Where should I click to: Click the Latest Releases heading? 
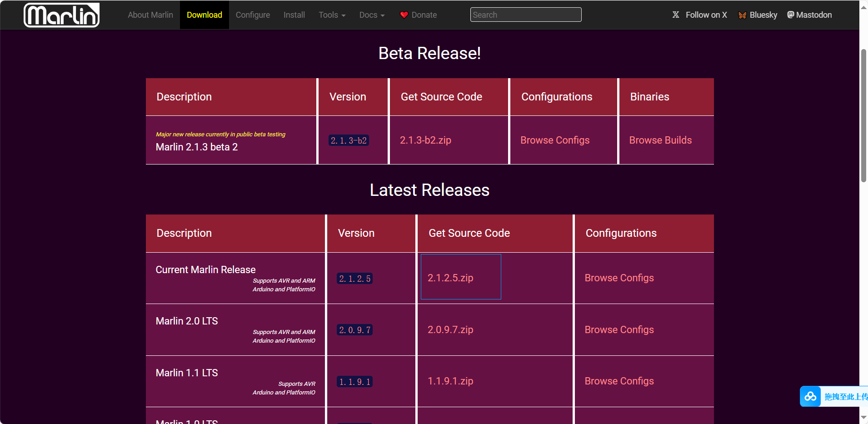point(429,190)
